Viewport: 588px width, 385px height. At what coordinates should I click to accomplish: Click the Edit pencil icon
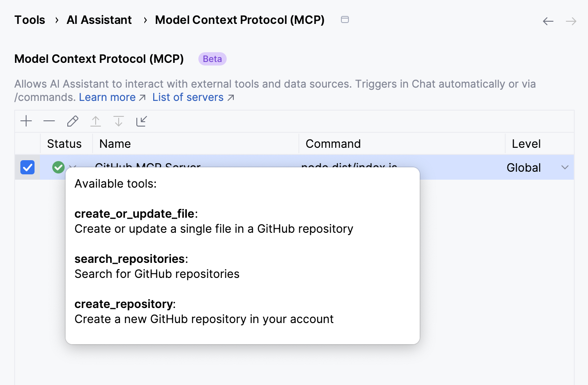73,121
